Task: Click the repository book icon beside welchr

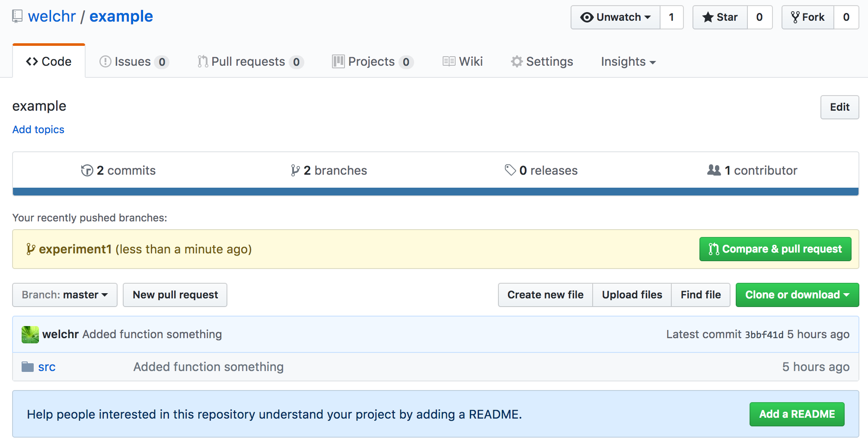Action: (17, 16)
